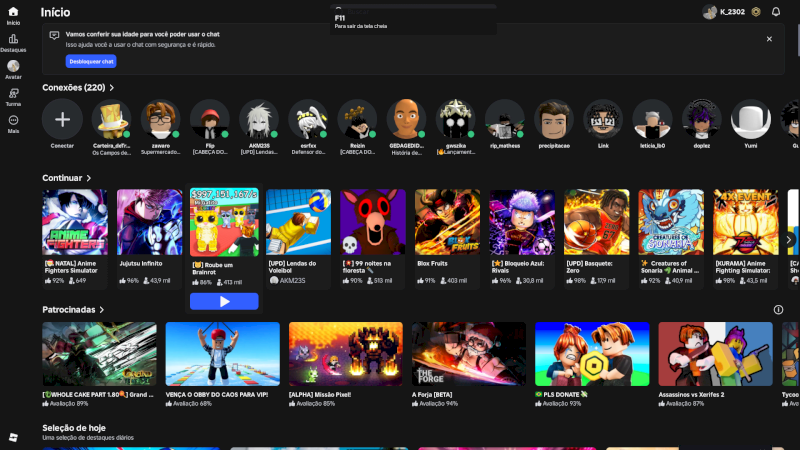Open the Mais sidebar menu
The height and width of the screenshot is (450, 800).
pyautogui.click(x=13, y=120)
